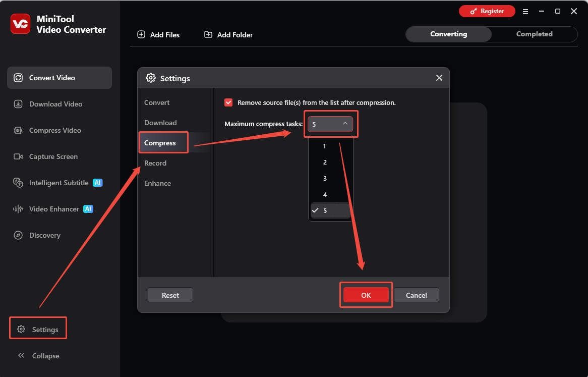Click the Reset button
This screenshot has width=588, height=377.
click(x=170, y=295)
